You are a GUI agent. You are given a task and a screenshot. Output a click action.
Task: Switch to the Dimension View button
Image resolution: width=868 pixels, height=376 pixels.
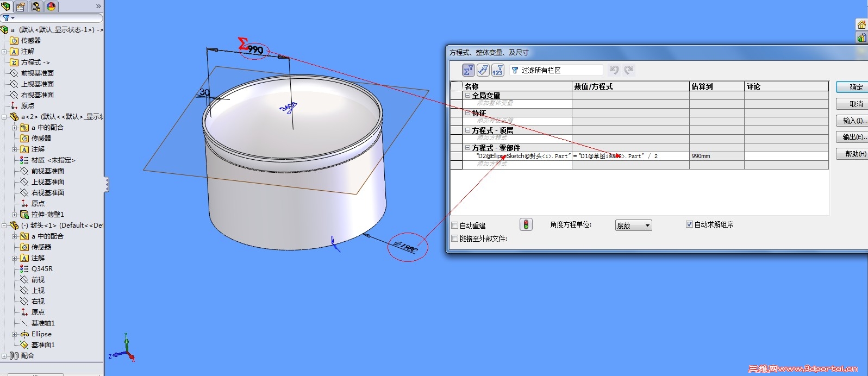(483, 70)
